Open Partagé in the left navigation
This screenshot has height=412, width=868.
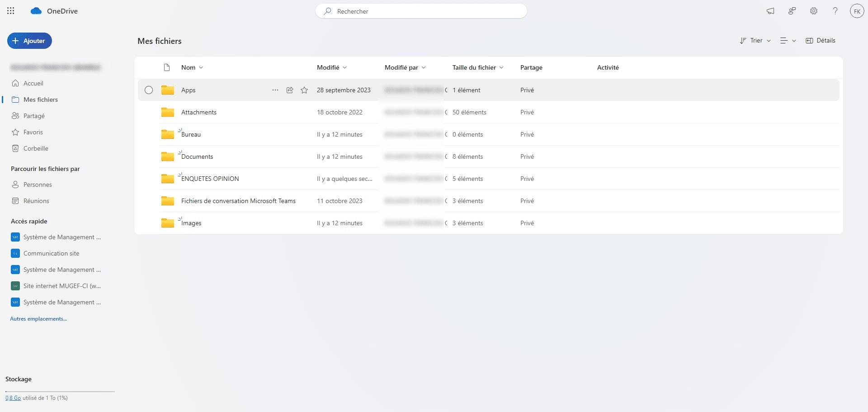34,116
